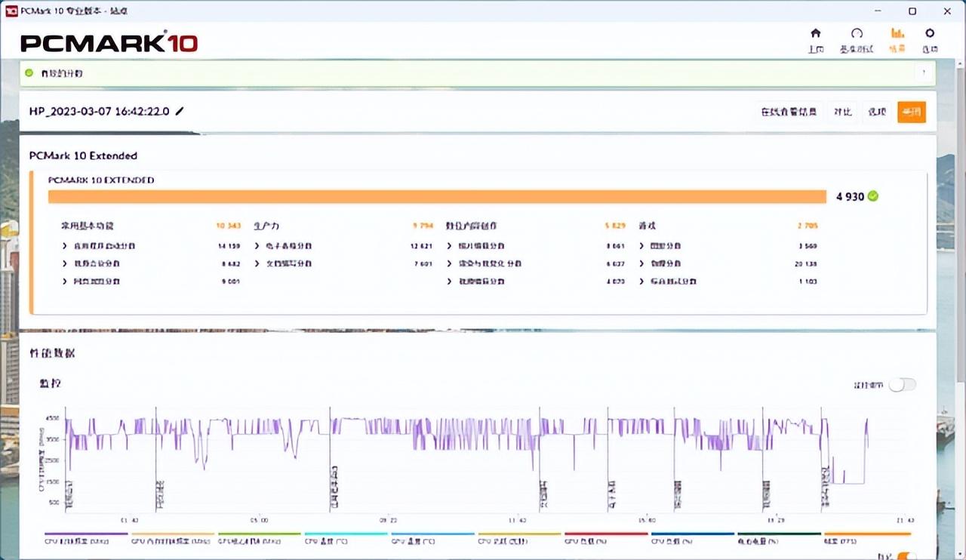Toggle the dark green battery level legend
This screenshot has height=560, width=966.
(779, 538)
